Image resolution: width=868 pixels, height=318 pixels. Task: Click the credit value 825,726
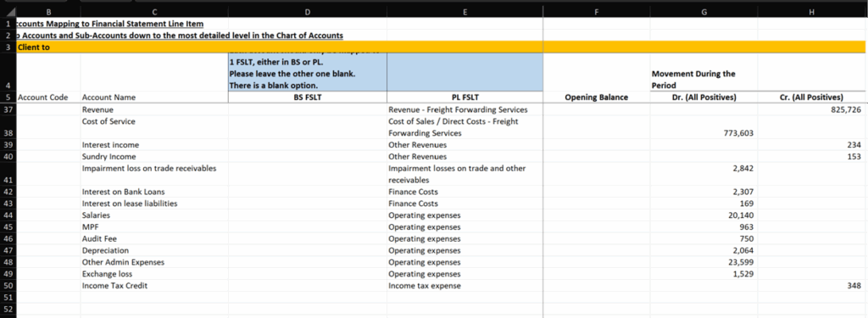point(845,109)
